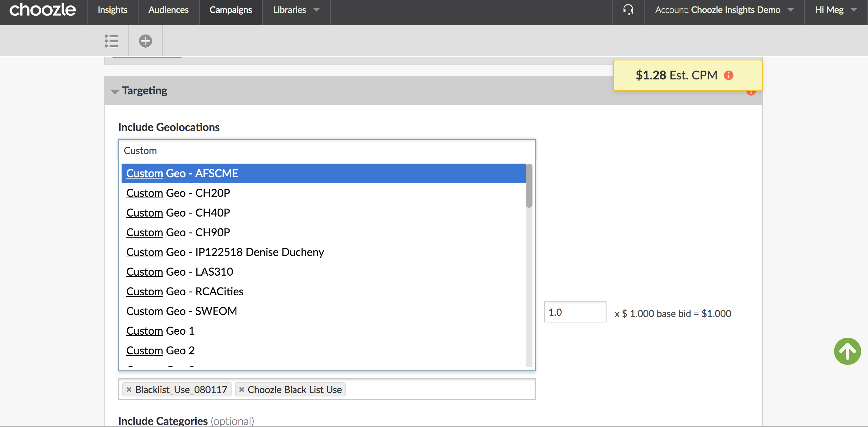Open the Account Choozle Insights Demo dropdown
Image resolution: width=868 pixels, height=427 pixels.
[x=724, y=10]
